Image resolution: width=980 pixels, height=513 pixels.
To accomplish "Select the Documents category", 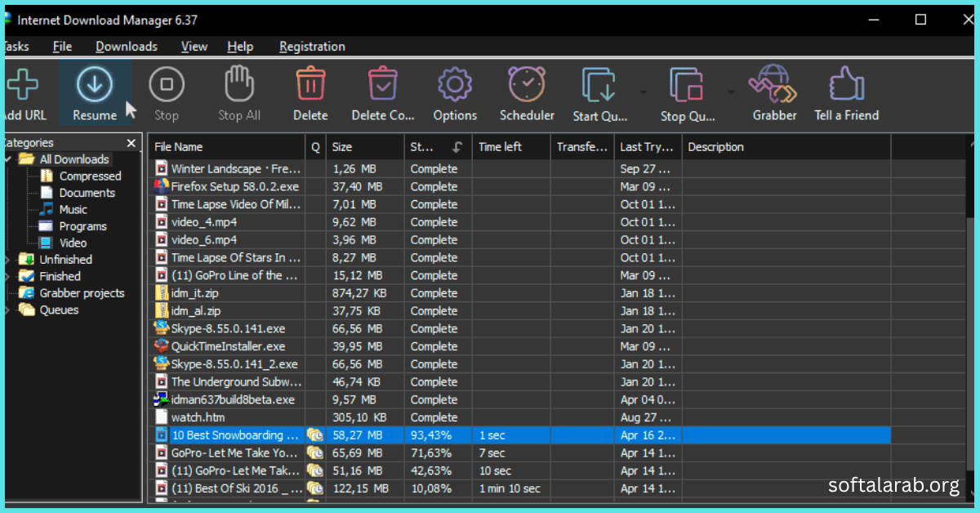I will [x=87, y=193].
